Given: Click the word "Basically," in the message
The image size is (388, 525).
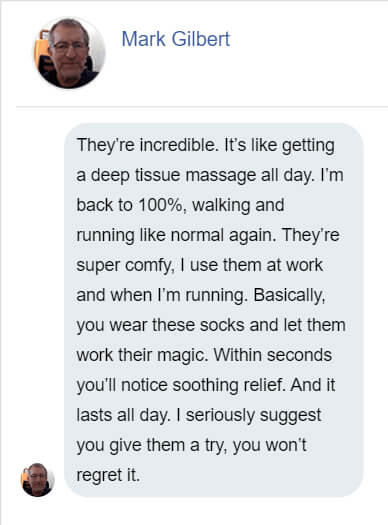Looking at the screenshot, I should tap(289, 295).
